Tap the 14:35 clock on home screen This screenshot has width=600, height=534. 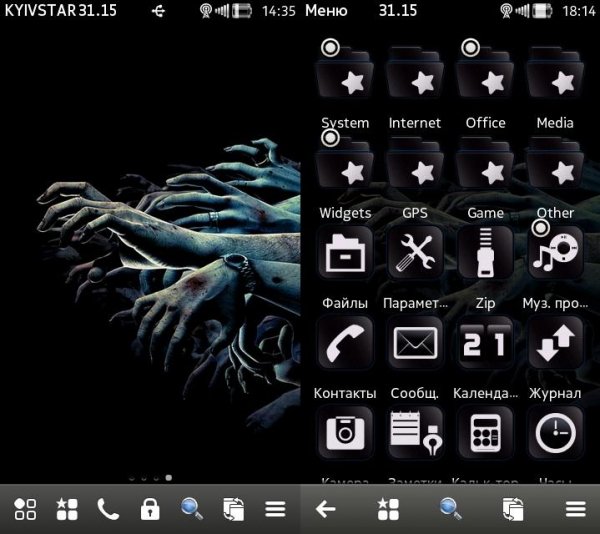coord(279,11)
